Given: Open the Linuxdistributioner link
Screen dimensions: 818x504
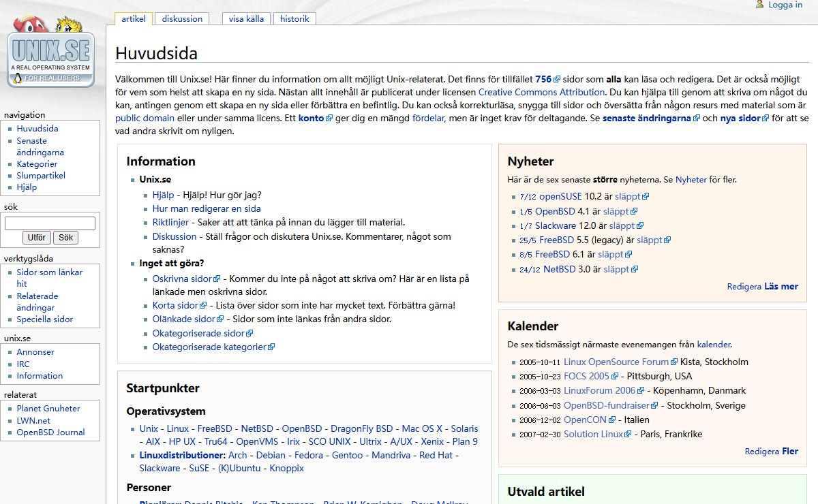Looking at the screenshot, I should pos(182,455).
